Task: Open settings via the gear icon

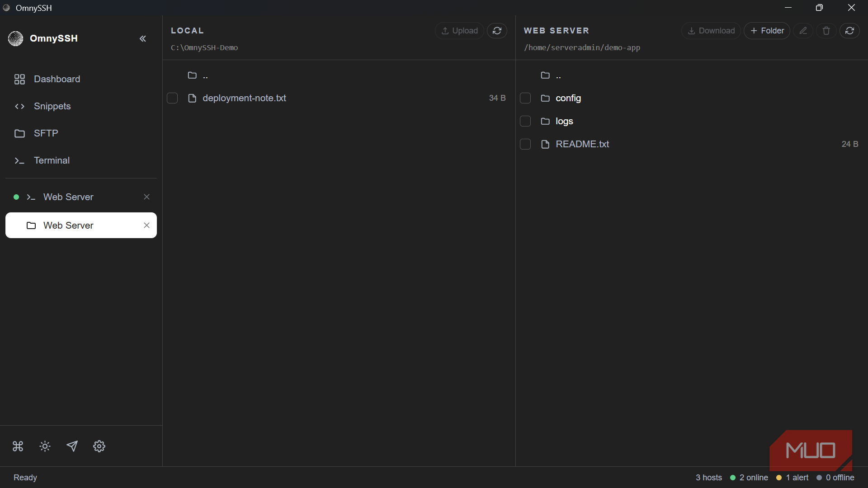Action: 99,446
